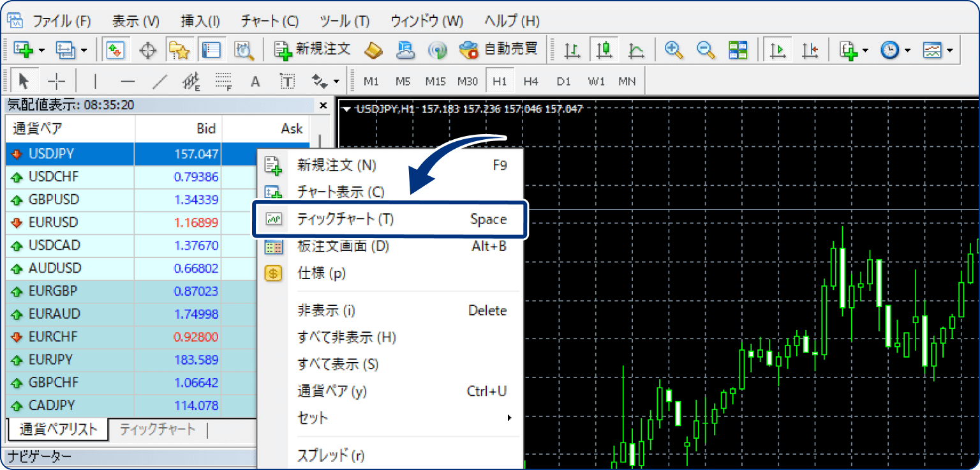Select the crosshair cursor tool

point(57,81)
